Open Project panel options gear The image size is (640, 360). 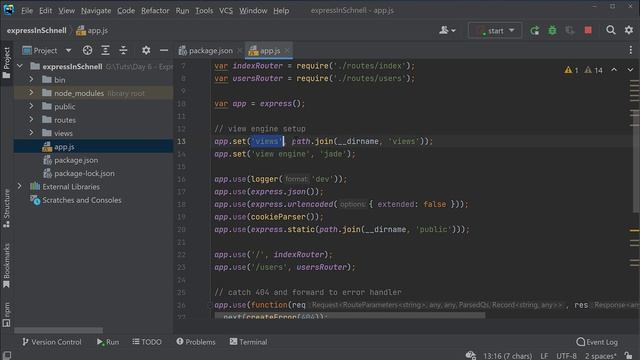(x=146, y=50)
